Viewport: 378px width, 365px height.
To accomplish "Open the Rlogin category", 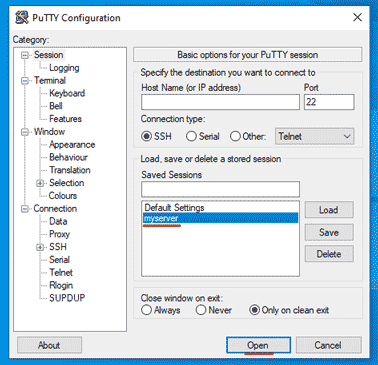I will pos(61,285).
